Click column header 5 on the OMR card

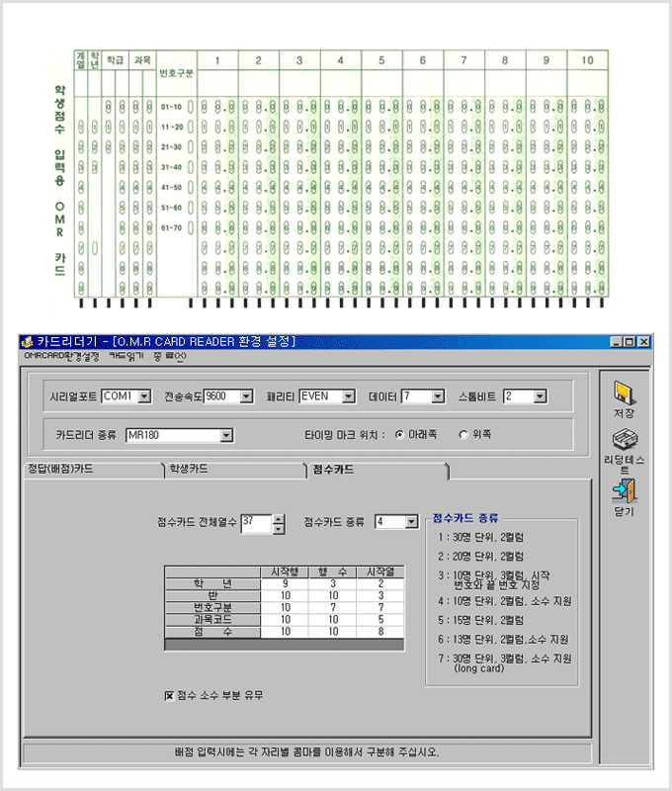(x=381, y=60)
